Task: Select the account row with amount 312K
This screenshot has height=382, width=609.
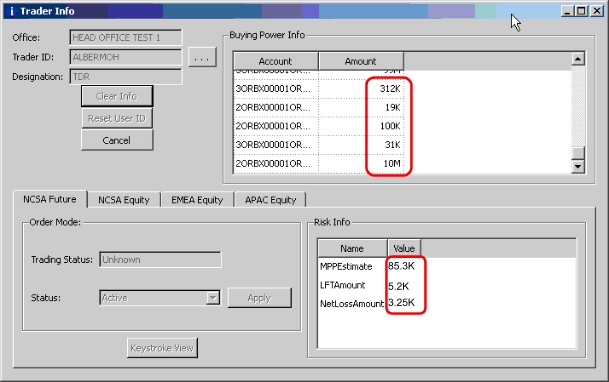Action: [x=318, y=89]
